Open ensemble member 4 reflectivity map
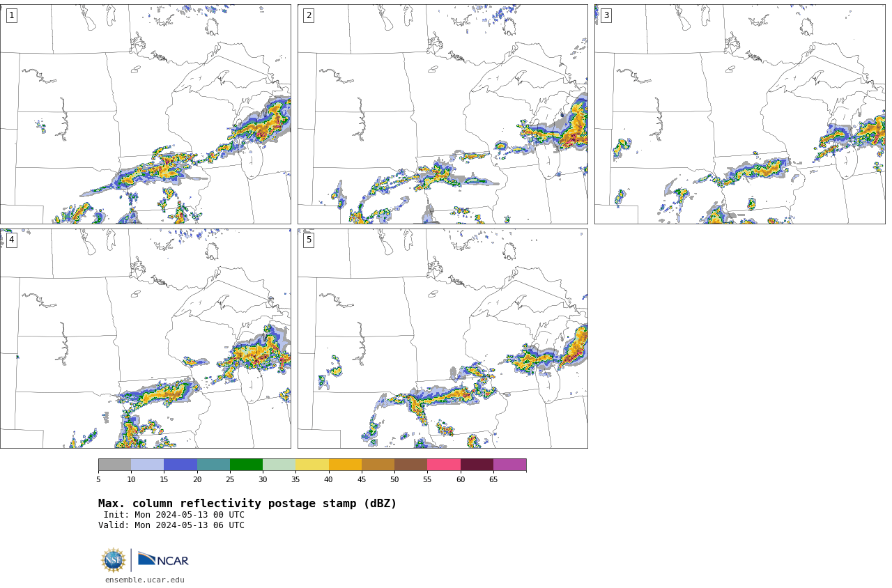 (145, 339)
